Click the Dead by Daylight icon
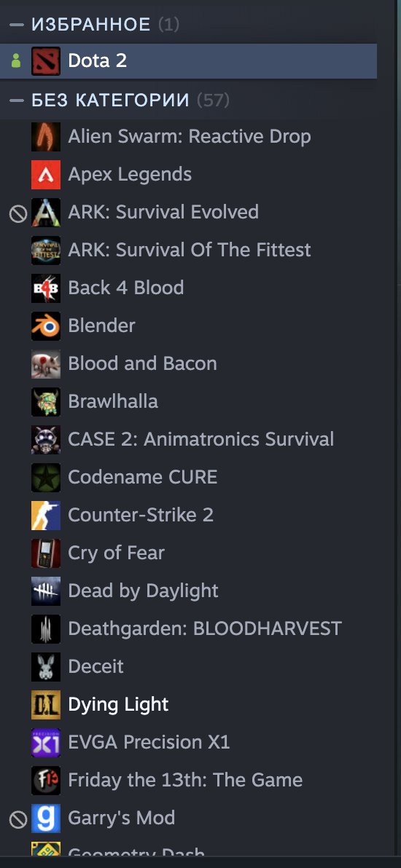Image resolution: width=401 pixels, height=868 pixels. point(46,591)
